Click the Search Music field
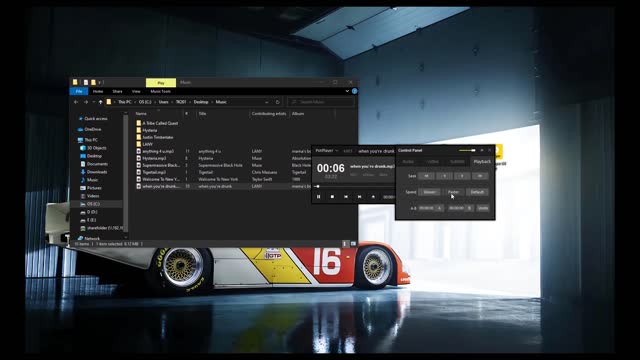Viewport: 640px width, 360px height. (321, 102)
